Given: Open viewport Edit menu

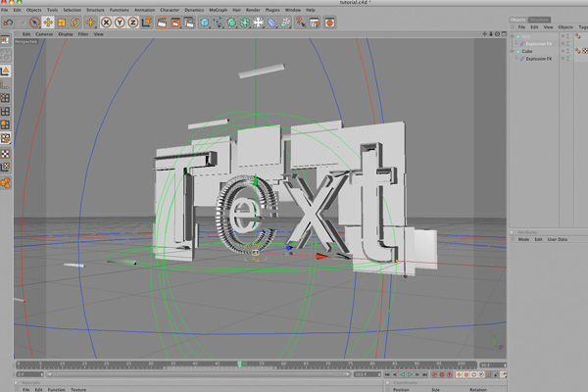Looking at the screenshot, I should tap(26, 34).
